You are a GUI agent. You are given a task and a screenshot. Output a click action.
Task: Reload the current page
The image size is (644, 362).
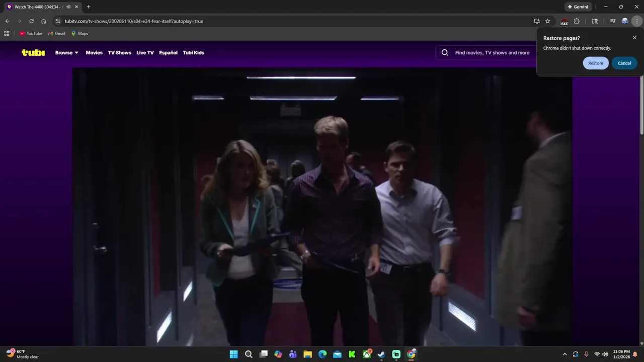[31, 21]
